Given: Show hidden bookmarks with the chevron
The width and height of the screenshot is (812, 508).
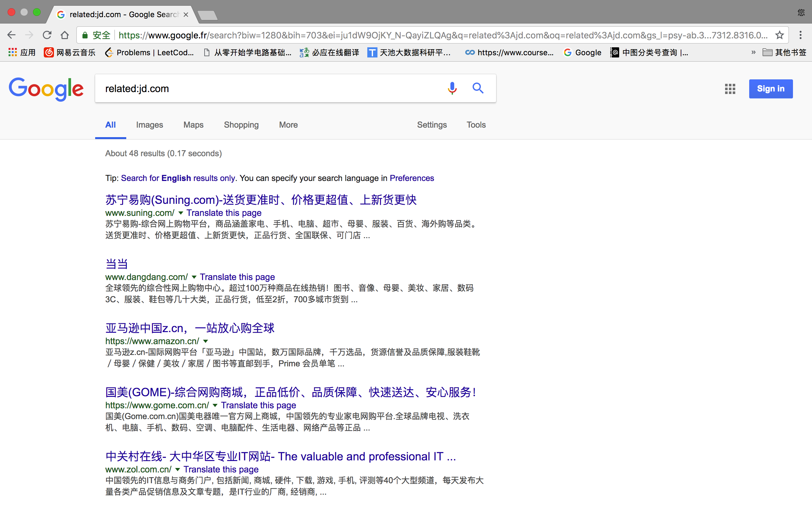Looking at the screenshot, I should (753, 52).
